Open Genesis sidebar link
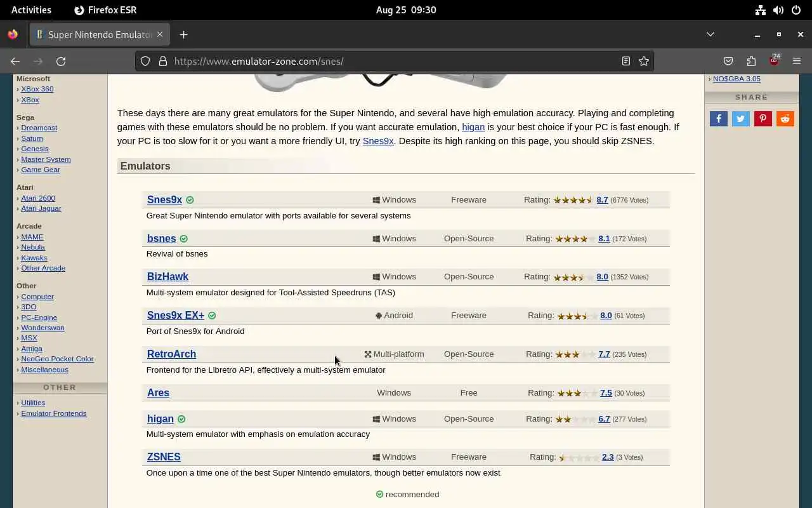812x508 pixels. click(34, 149)
